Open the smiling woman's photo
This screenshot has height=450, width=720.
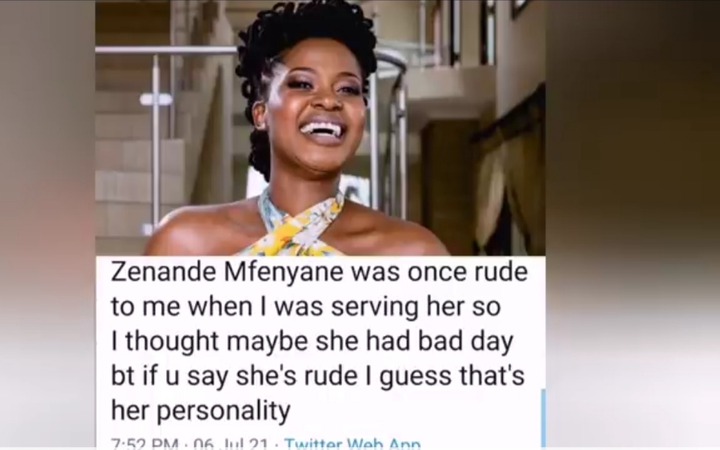(320, 128)
